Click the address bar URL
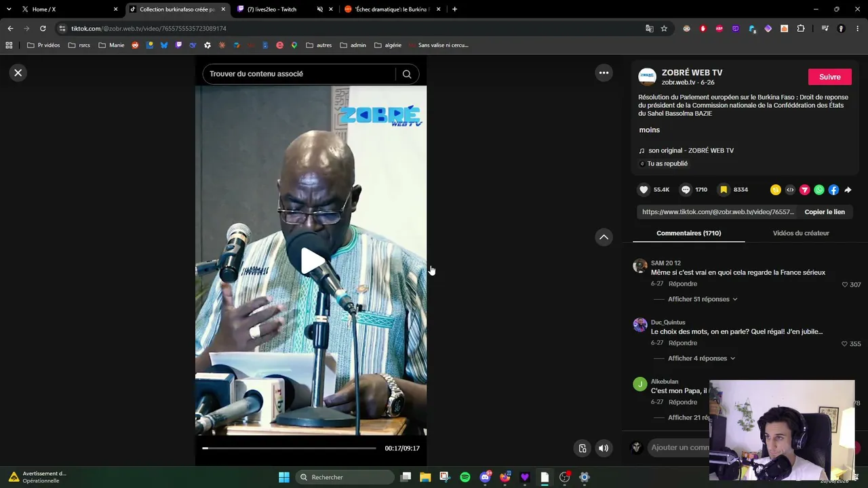Screen dimensions: 868x488 [x=149, y=28]
